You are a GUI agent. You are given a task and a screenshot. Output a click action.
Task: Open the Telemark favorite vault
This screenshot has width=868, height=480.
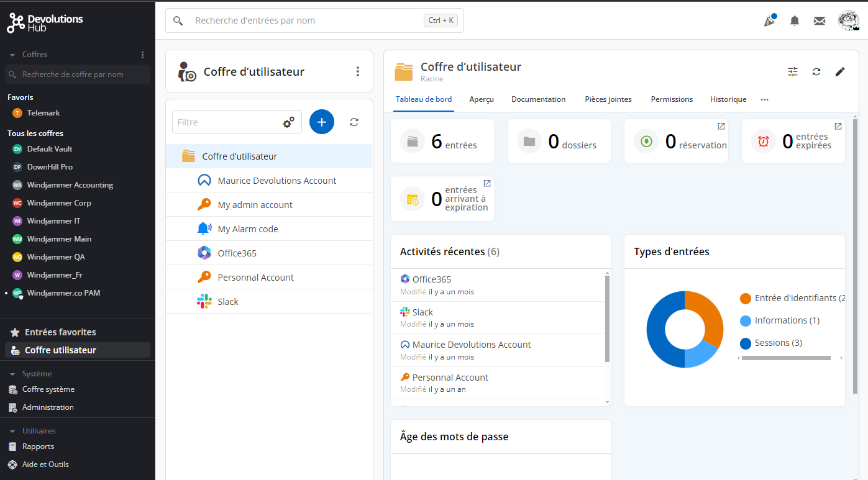click(78, 113)
